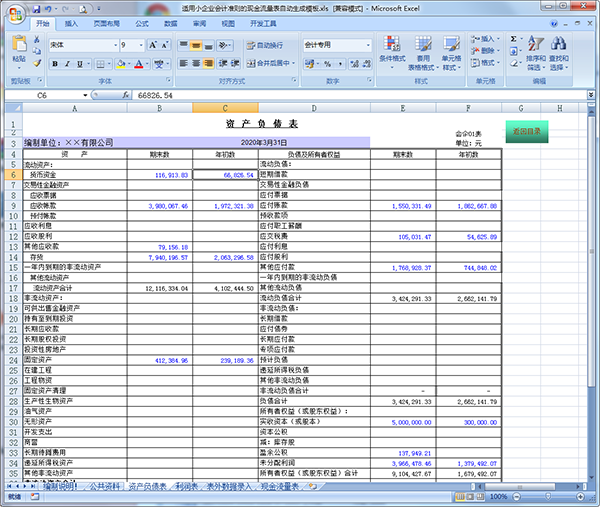The height and width of the screenshot is (507, 600).
Task: Click the insert function fx button
Action: [125, 95]
